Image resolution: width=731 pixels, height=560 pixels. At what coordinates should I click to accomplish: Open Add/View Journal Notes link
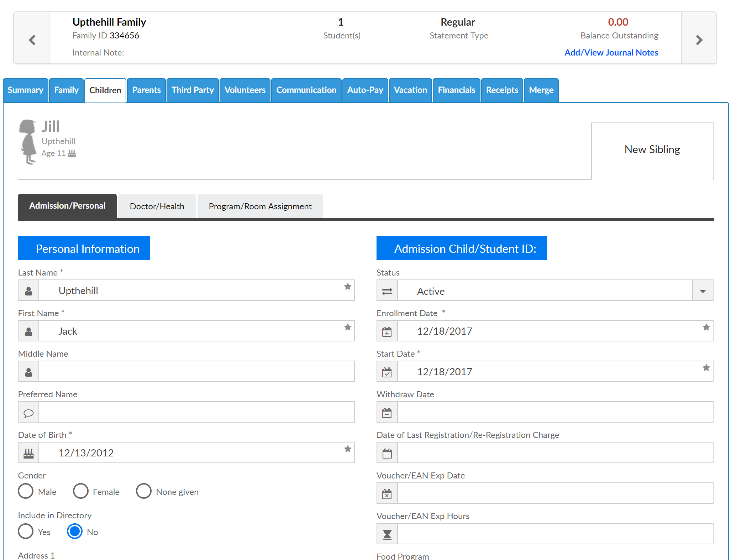[611, 53]
